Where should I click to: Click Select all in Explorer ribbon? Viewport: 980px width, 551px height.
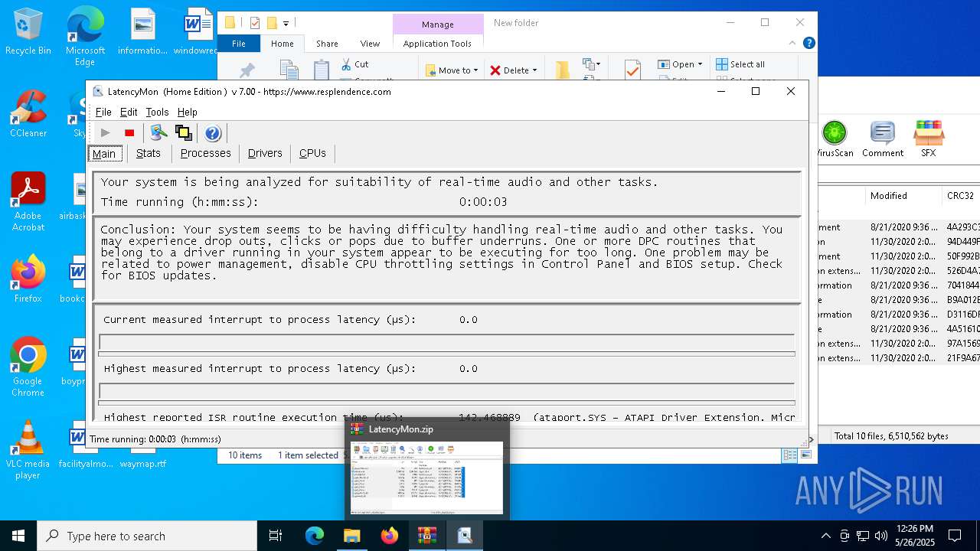(740, 64)
